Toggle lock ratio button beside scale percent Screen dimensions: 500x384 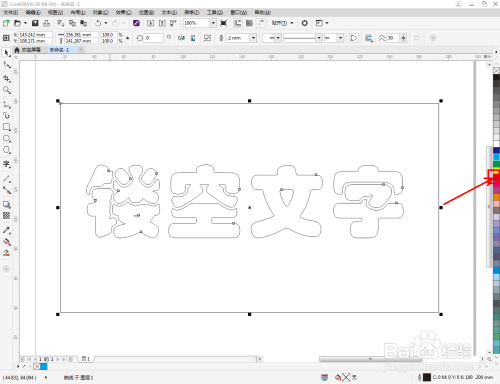[x=127, y=38]
